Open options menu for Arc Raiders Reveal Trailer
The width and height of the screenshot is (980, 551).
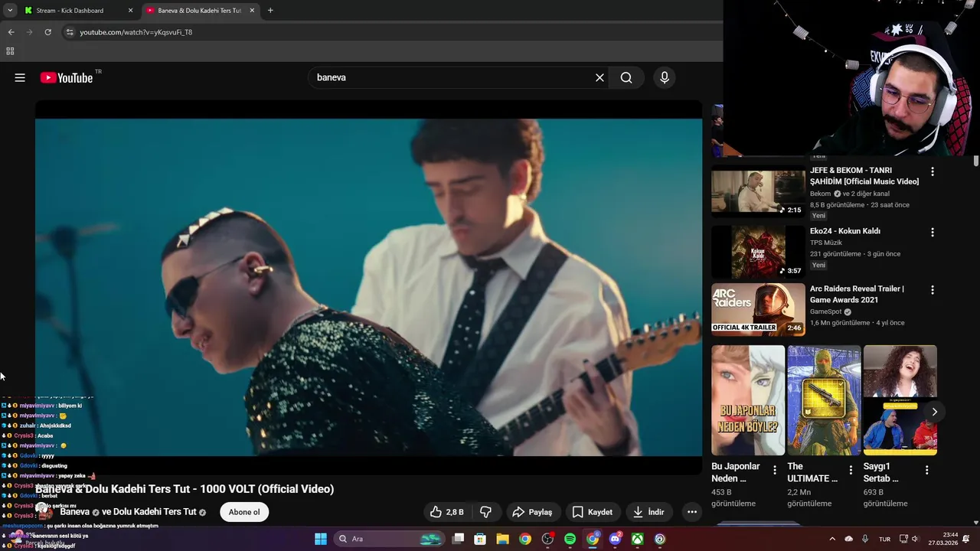point(933,290)
